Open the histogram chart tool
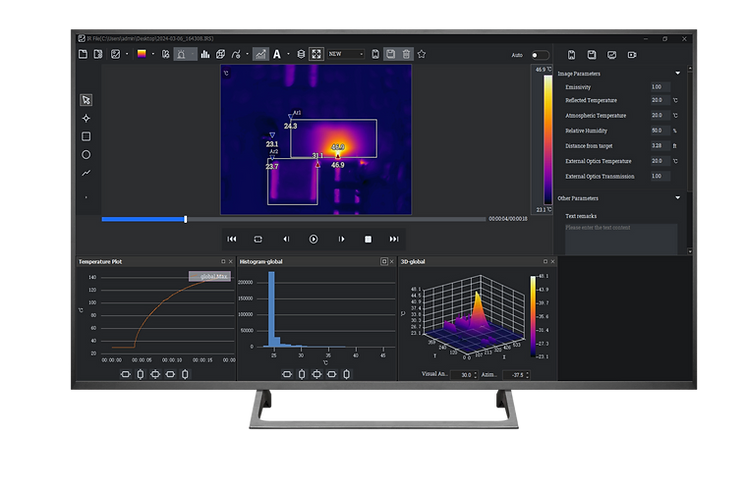The height and width of the screenshot is (485, 745). [203, 54]
